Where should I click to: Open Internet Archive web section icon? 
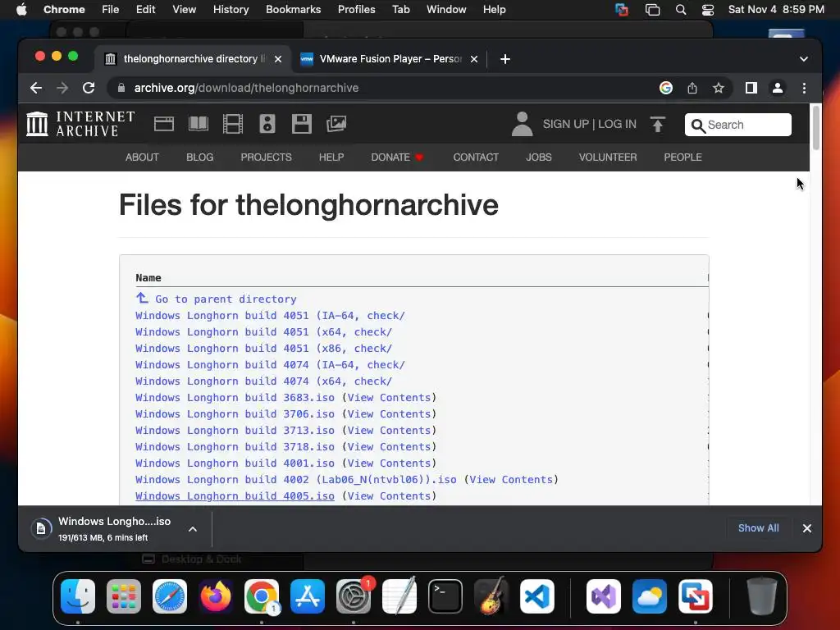164,125
